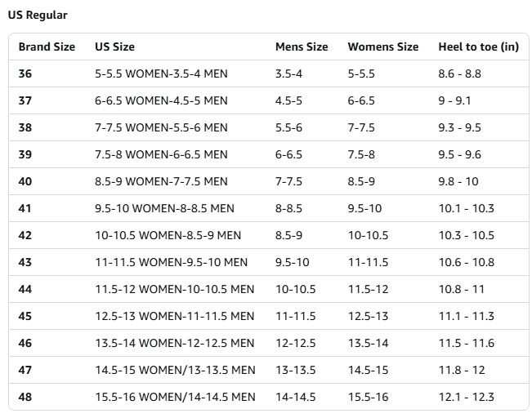The height and width of the screenshot is (418, 532).
Task: Select womens size "12.5-13" cell
Action: [368, 316]
